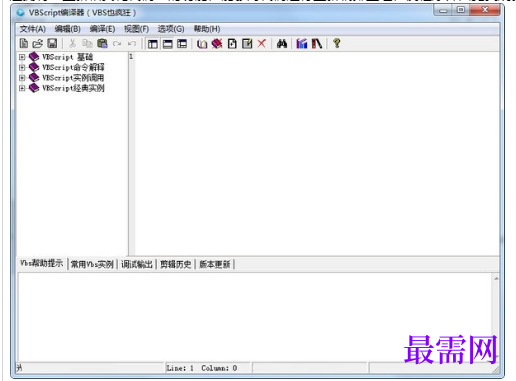Click the document with arrow icon

(x=232, y=44)
